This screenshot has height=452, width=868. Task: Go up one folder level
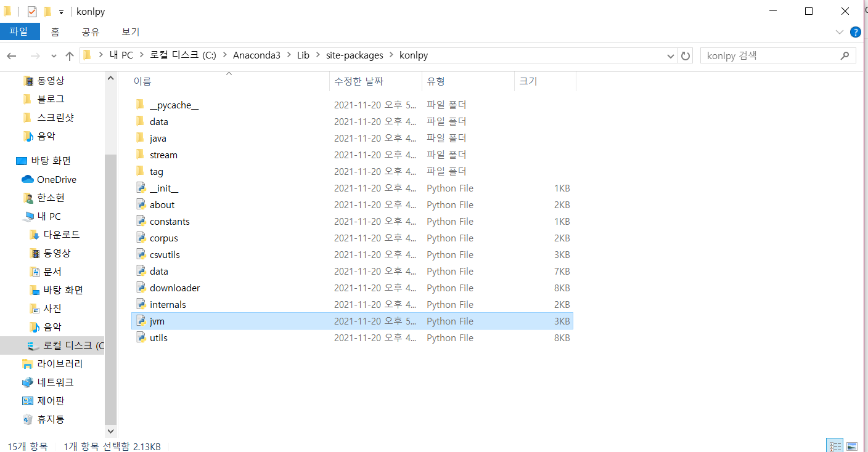(x=70, y=55)
